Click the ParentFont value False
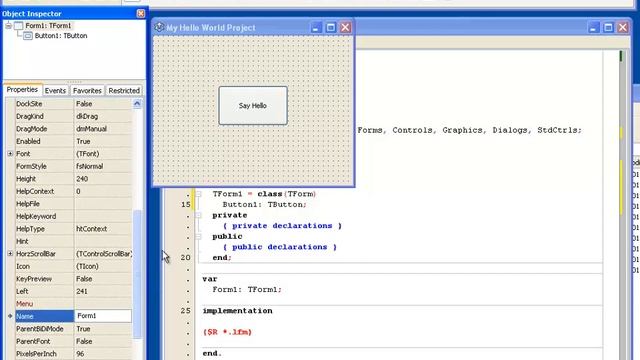Screen dimensions: 640x360 [84, 342]
